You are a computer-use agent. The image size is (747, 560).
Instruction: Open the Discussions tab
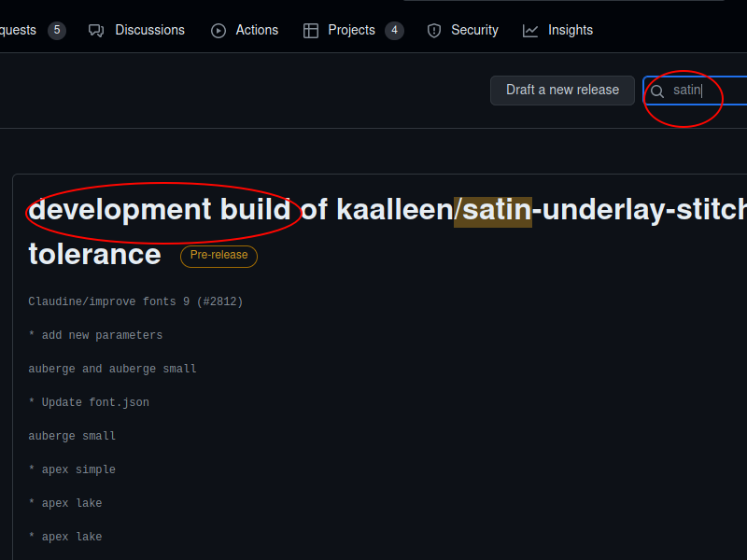click(x=136, y=30)
